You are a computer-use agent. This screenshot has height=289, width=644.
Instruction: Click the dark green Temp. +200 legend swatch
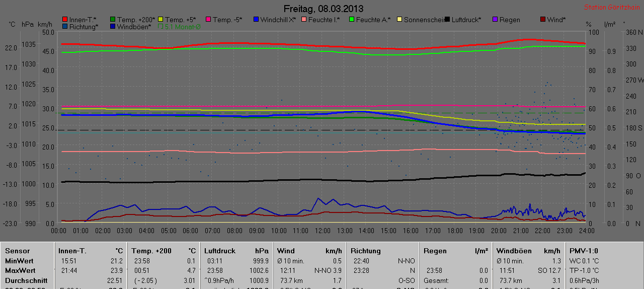click(113, 20)
